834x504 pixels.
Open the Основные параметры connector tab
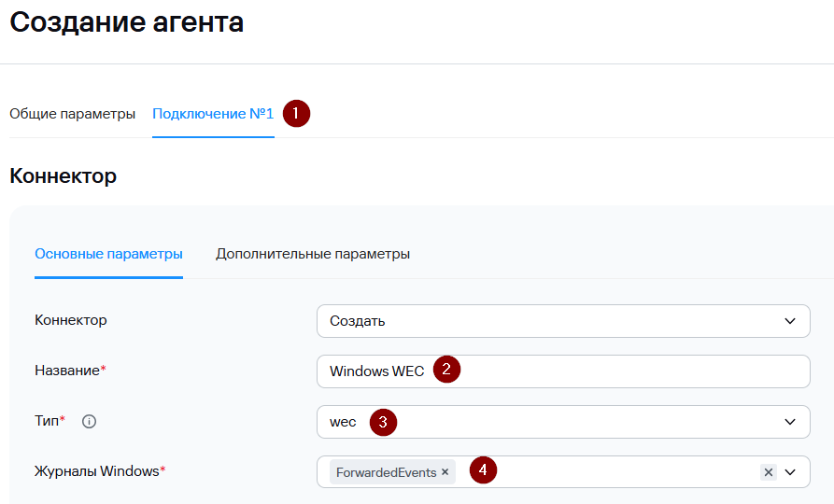[108, 254]
